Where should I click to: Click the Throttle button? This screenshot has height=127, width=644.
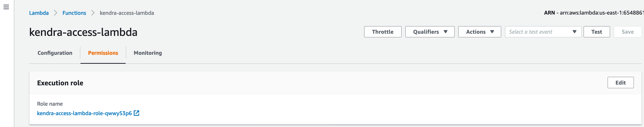pyautogui.click(x=383, y=32)
